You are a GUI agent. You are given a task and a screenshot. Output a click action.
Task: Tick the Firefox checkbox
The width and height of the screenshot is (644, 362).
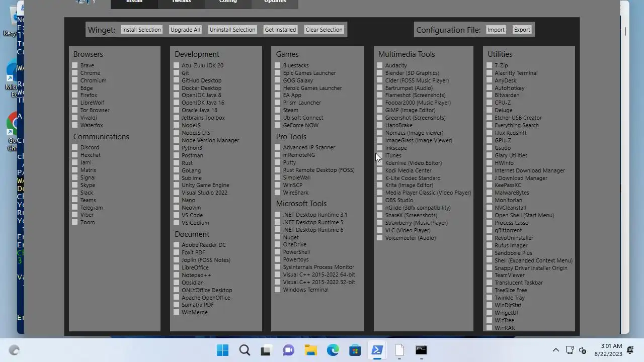click(75, 95)
